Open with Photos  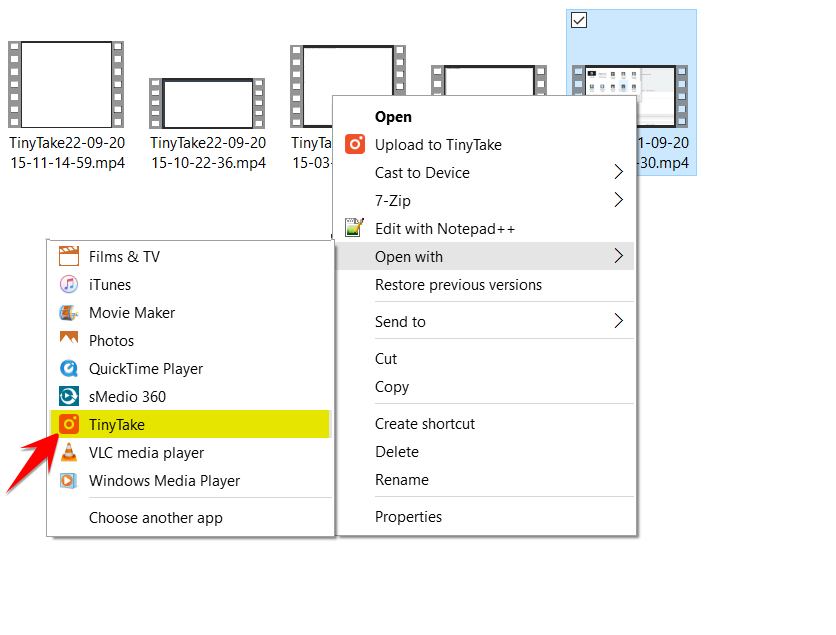pyautogui.click(x=190, y=341)
